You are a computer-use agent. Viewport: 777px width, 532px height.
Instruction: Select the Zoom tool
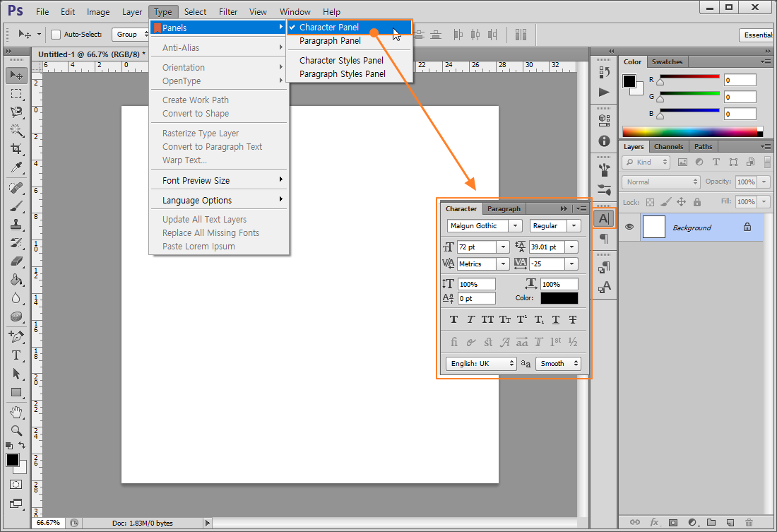pos(16,430)
